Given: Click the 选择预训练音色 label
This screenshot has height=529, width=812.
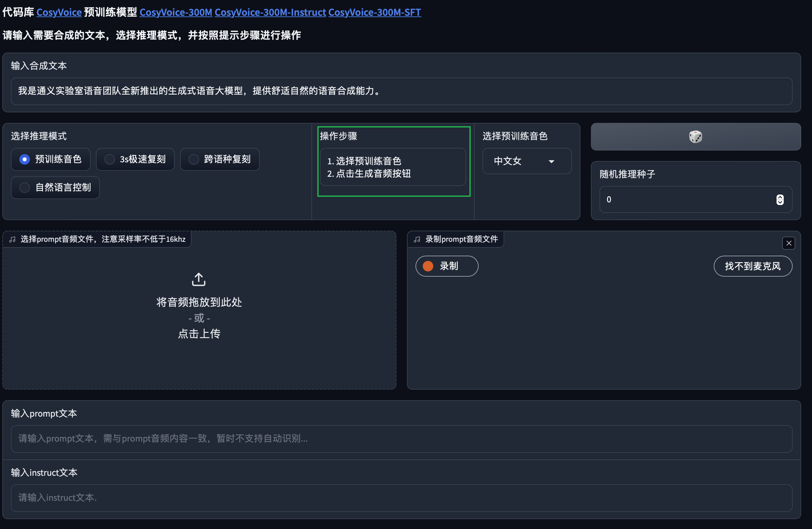Looking at the screenshot, I should pyautogui.click(x=515, y=136).
